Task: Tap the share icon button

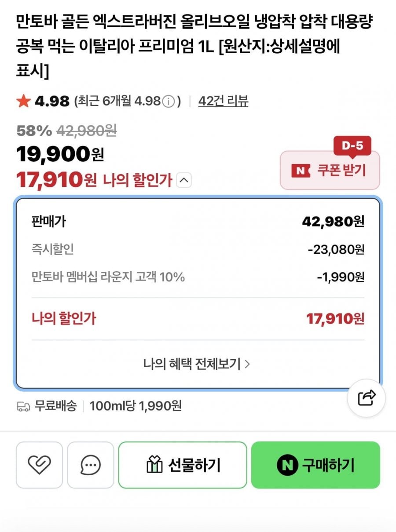Action: pos(367,398)
